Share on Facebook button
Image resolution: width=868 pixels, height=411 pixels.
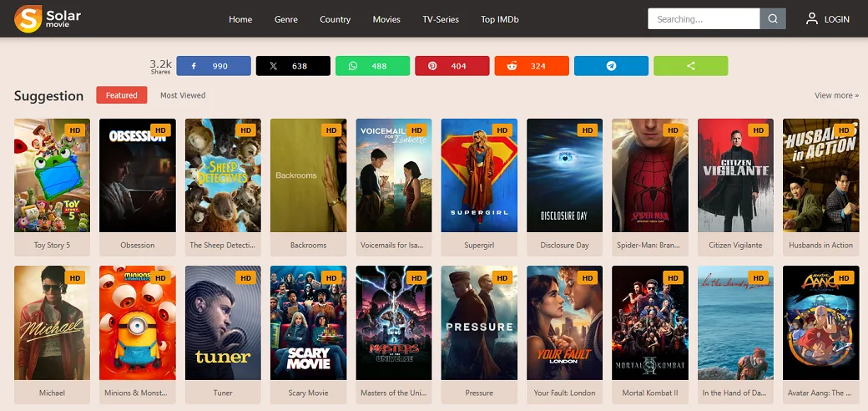click(x=214, y=66)
